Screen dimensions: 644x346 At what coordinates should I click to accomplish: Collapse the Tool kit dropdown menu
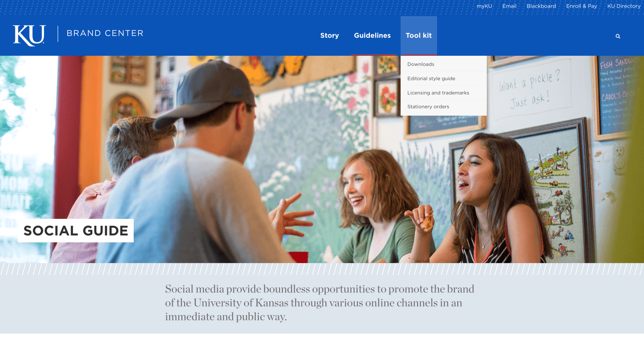pos(419,36)
